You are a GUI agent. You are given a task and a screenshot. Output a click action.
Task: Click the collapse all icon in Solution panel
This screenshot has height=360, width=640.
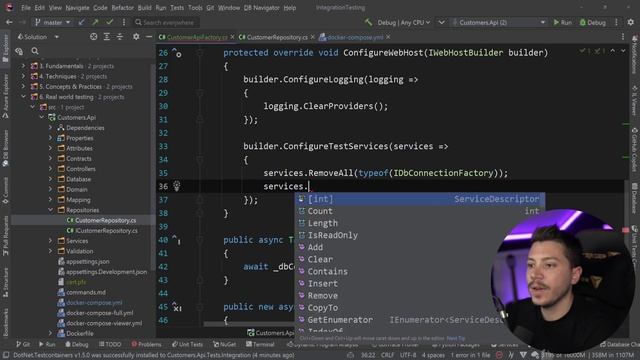(120, 37)
